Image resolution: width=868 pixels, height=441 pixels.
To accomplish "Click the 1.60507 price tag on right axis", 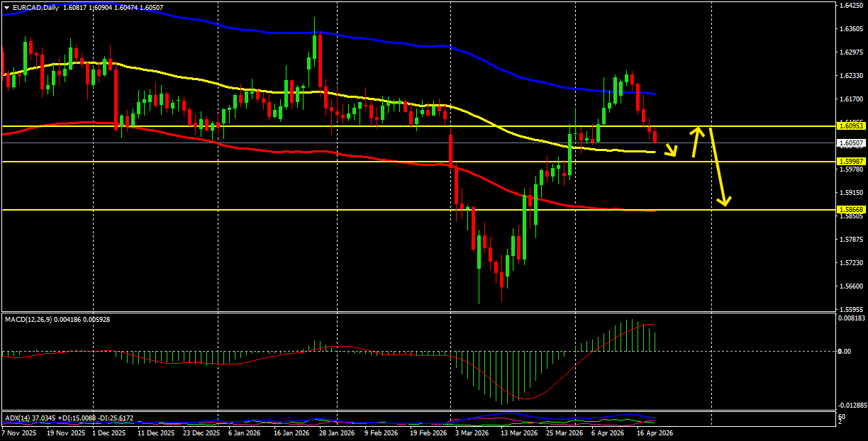I will click(x=850, y=143).
